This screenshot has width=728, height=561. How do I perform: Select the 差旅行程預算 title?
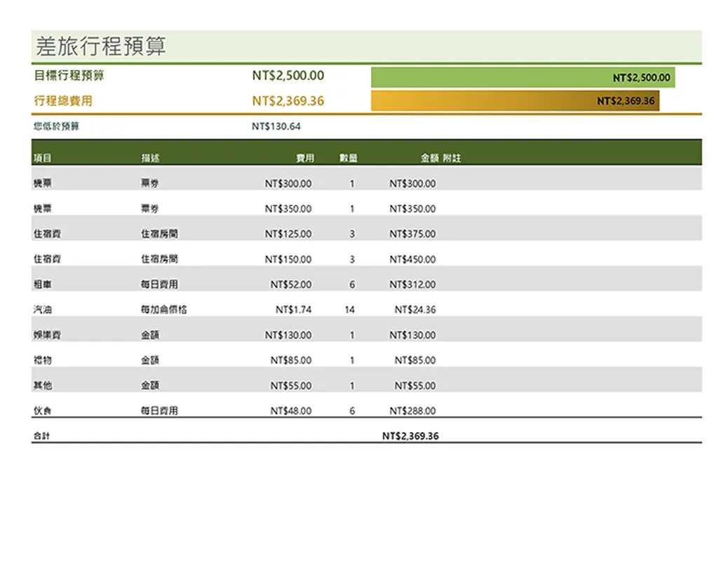click(101, 46)
